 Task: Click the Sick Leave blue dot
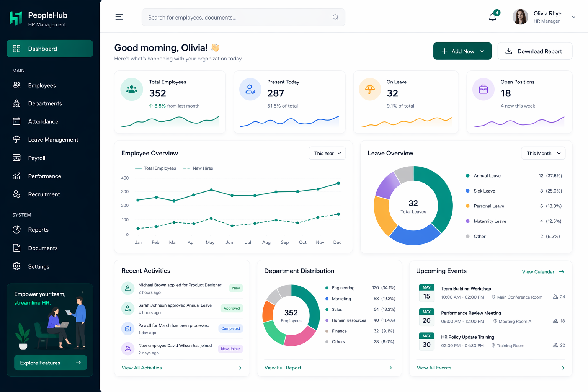click(467, 191)
